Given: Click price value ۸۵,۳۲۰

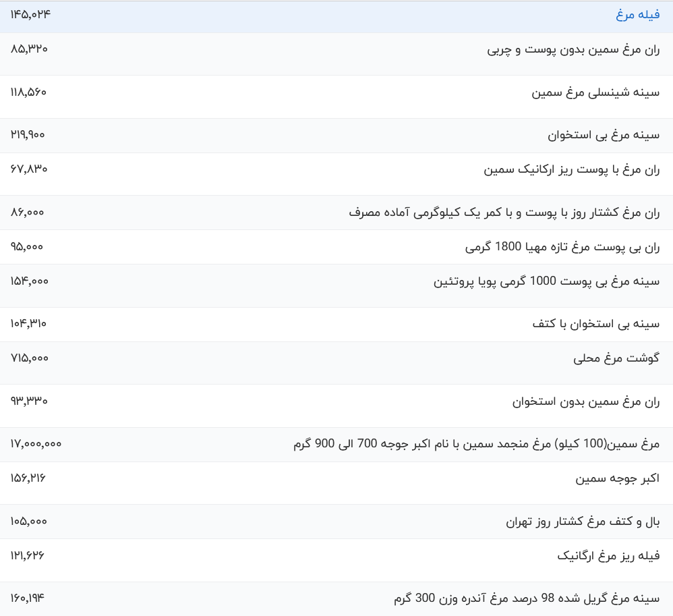Looking at the screenshot, I should [29, 49].
